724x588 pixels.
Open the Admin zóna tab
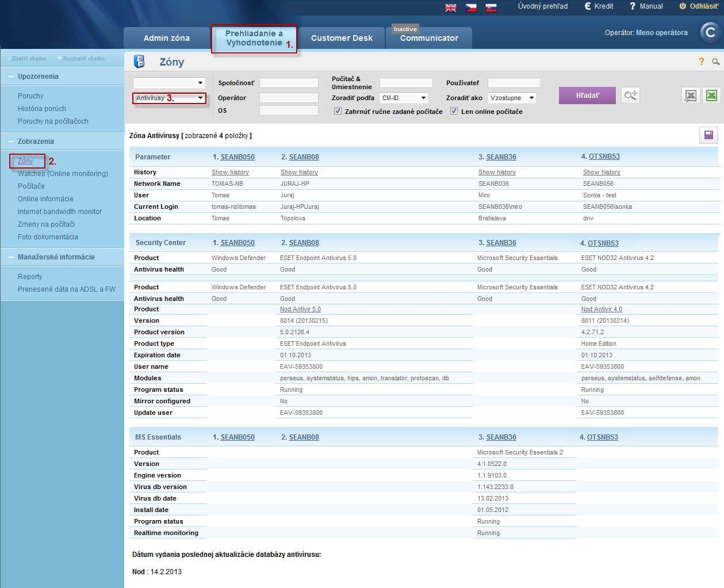point(167,38)
